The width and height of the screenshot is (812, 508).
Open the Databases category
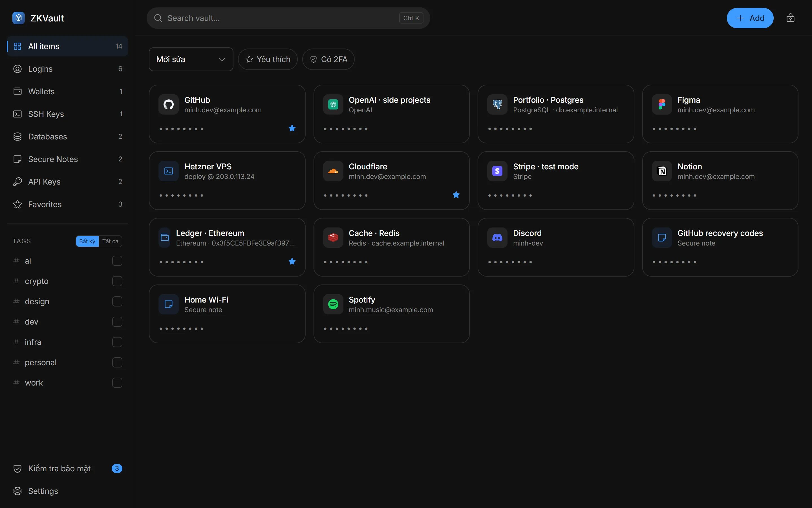(67, 136)
